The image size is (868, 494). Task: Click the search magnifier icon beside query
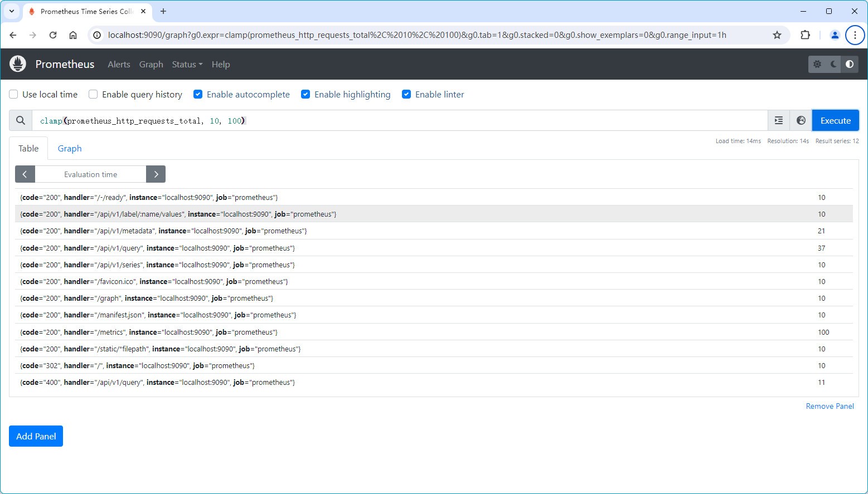[21, 120]
